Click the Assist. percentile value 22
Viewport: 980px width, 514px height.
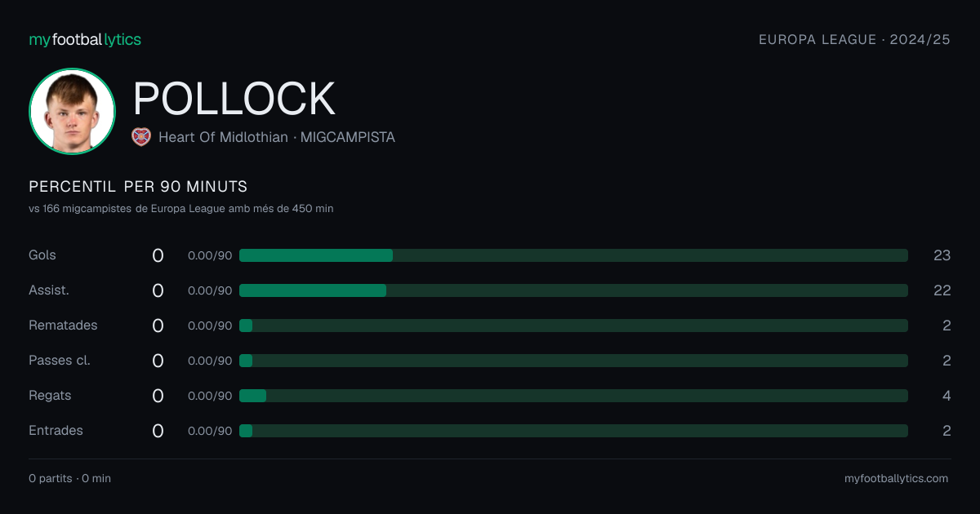(942, 290)
